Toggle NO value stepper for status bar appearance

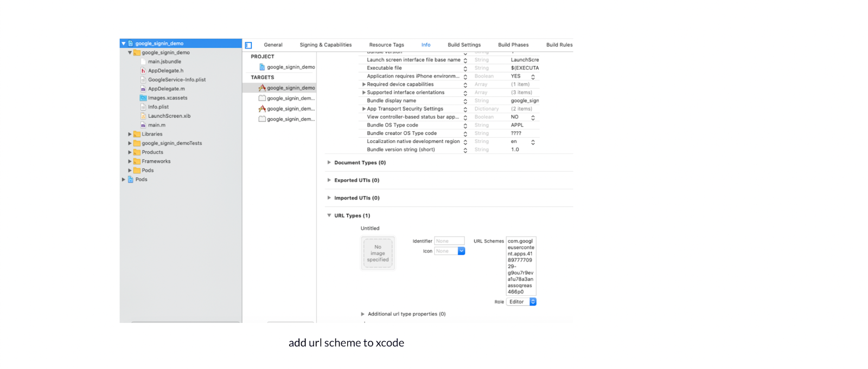[x=533, y=118]
